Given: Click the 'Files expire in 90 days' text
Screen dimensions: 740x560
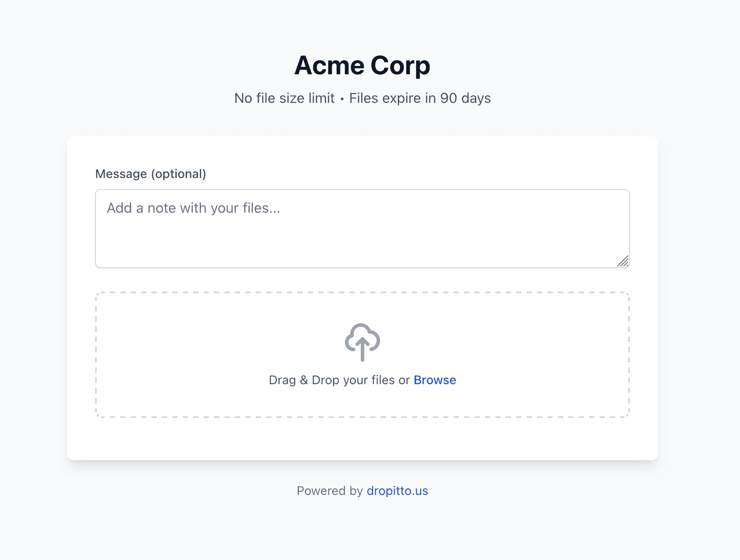Looking at the screenshot, I should [x=420, y=98].
